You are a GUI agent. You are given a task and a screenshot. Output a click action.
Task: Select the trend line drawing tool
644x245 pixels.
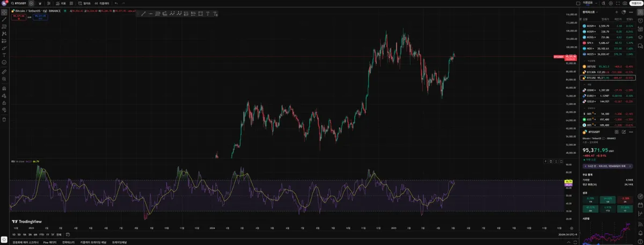click(x=4, y=19)
